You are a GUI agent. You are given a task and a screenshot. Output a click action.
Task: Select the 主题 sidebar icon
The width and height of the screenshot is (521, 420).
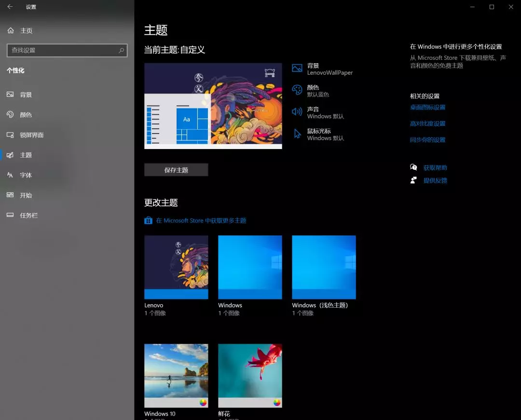coord(10,155)
